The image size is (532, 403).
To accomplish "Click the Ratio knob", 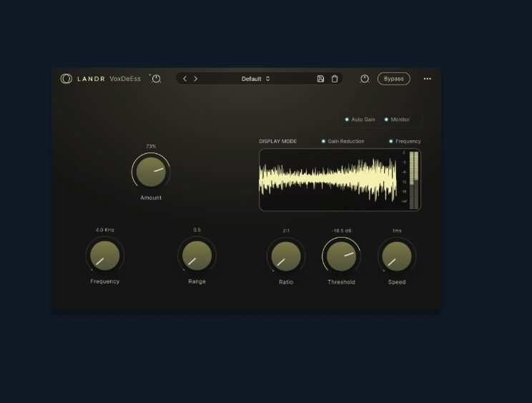I will (x=286, y=256).
